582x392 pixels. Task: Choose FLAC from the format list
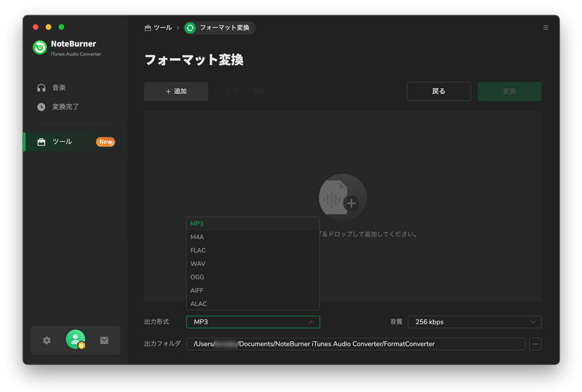pyautogui.click(x=252, y=250)
